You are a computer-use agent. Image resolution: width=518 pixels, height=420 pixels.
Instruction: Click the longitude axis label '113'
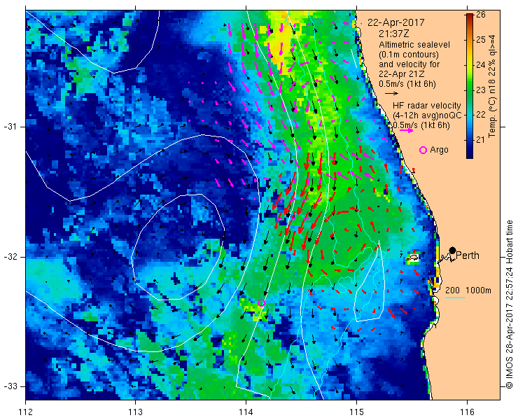tap(135, 412)
